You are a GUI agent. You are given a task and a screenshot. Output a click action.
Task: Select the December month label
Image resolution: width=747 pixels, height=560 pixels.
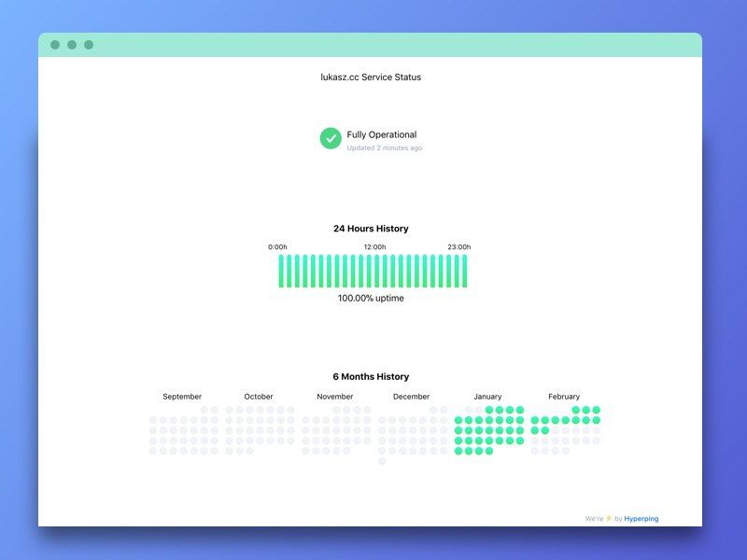coord(411,396)
